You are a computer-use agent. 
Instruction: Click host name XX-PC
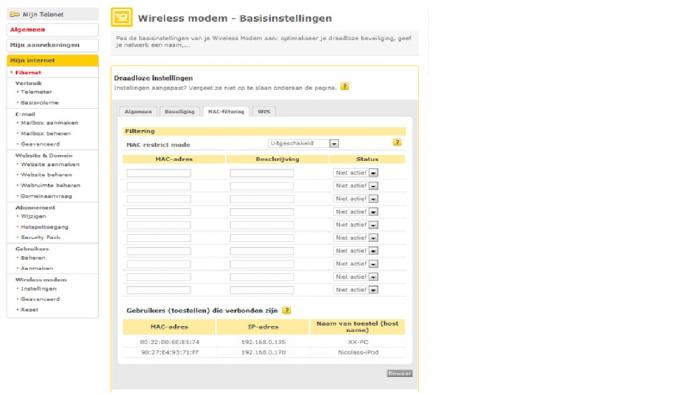pos(358,342)
